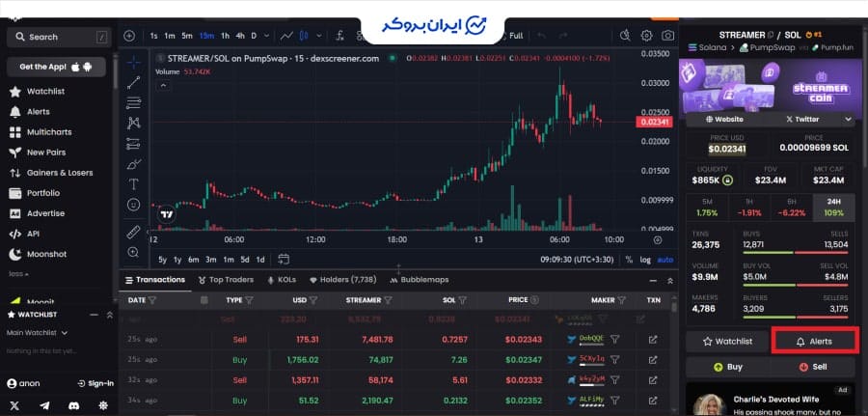Image resolution: width=868 pixels, height=416 pixels.
Task: Collapse sidebar with 'less' expander
Action: click(16, 273)
